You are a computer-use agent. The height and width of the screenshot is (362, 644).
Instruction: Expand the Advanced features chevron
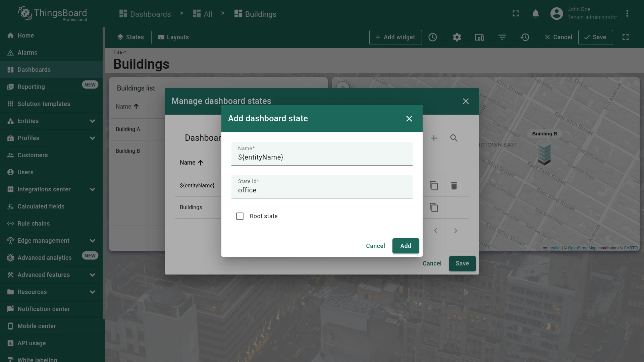coord(93,275)
